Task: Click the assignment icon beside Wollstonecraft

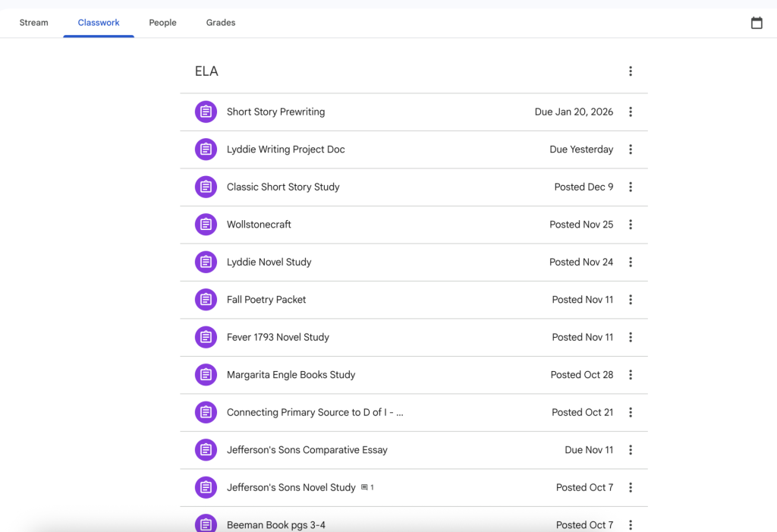Action: 206,225
